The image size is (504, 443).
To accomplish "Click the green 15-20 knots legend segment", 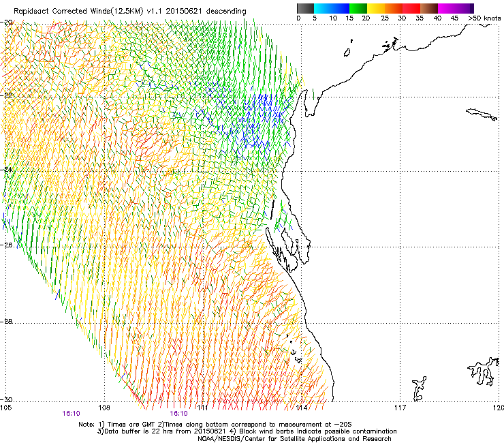I will [358, 8].
